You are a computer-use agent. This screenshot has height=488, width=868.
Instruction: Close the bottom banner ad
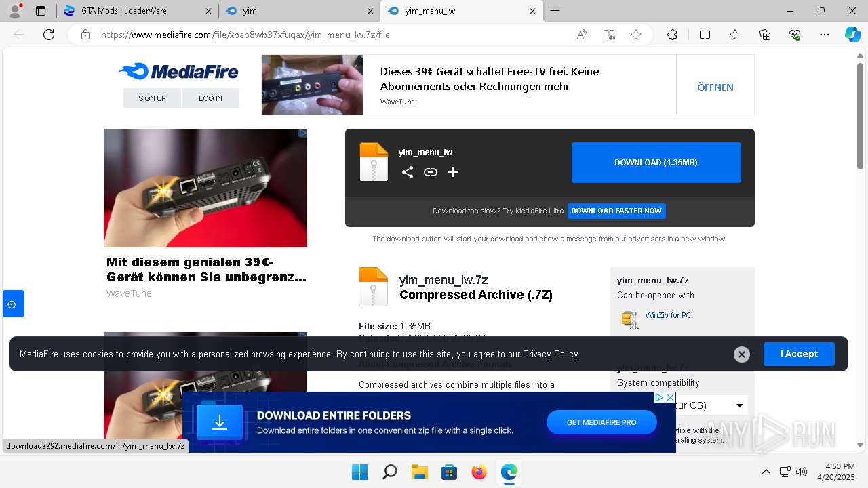pyautogui.click(x=670, y=397)
